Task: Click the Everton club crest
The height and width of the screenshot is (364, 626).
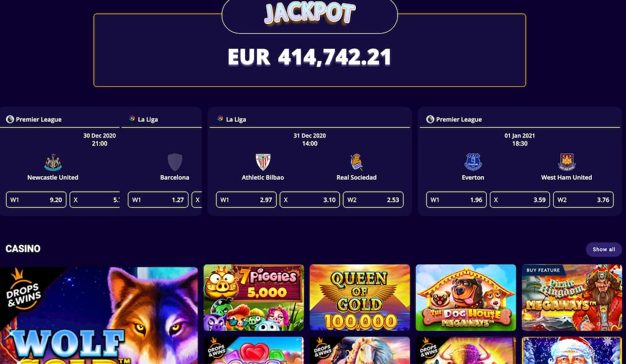Action: pyautogui.click(x=473, y=162)
